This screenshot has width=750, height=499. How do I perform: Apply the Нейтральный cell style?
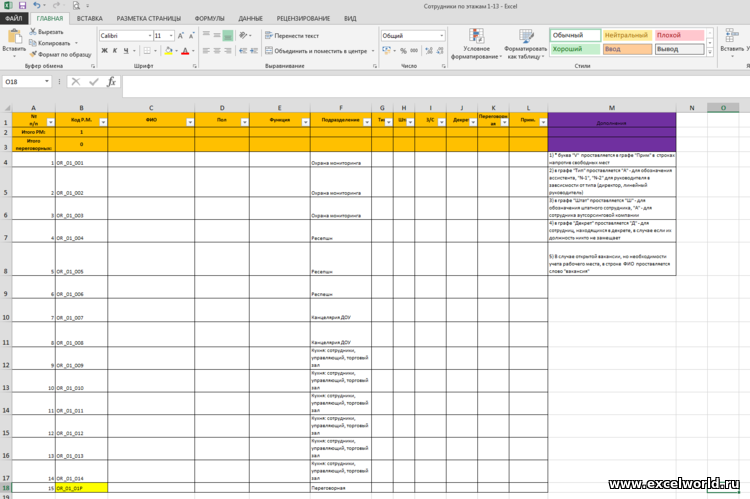click(x=627, y=35)
